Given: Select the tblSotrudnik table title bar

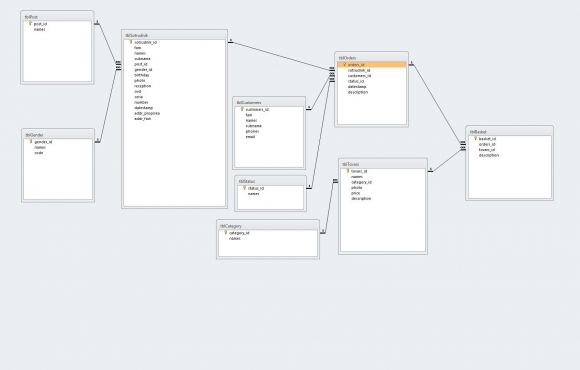Looking at the screenshot, I should click(x=174, y=35).
